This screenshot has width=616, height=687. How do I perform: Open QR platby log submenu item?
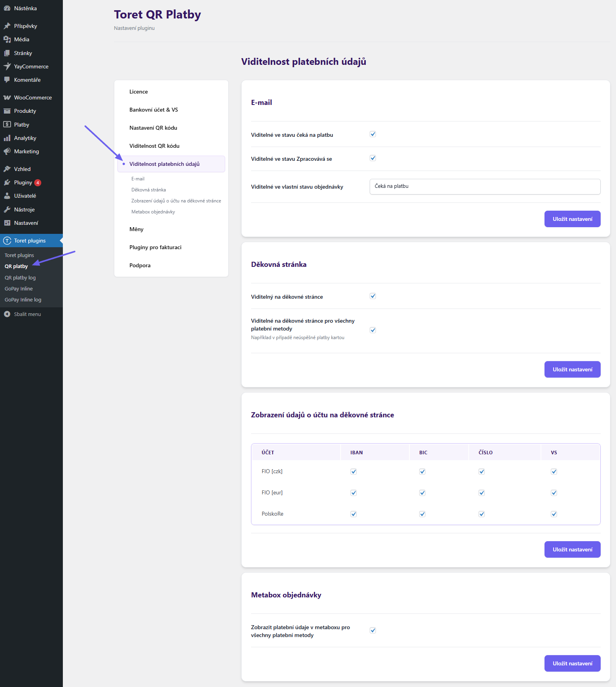click(20, 277)
